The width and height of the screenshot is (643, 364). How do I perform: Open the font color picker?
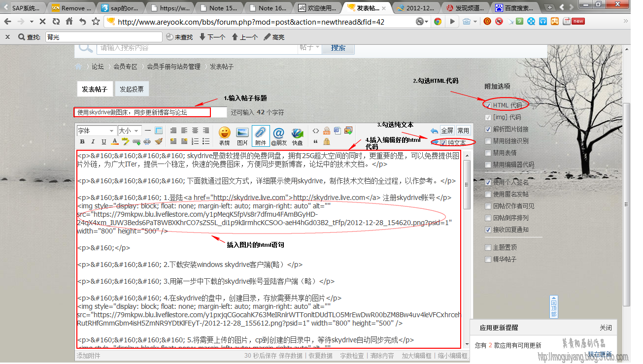coord(114,141)
